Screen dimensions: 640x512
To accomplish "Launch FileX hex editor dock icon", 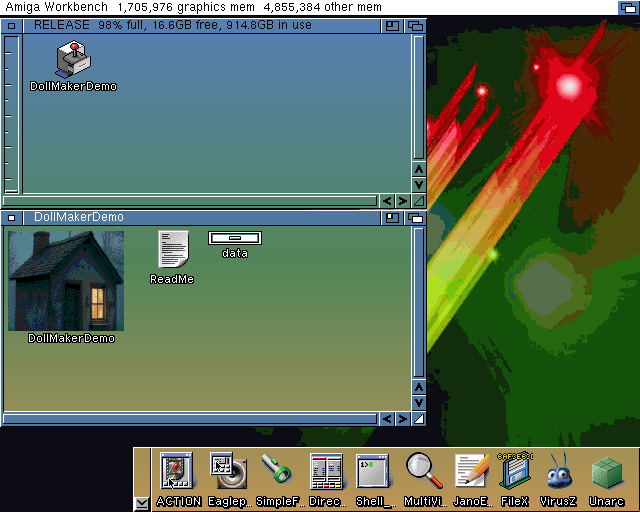I will 515,471.
